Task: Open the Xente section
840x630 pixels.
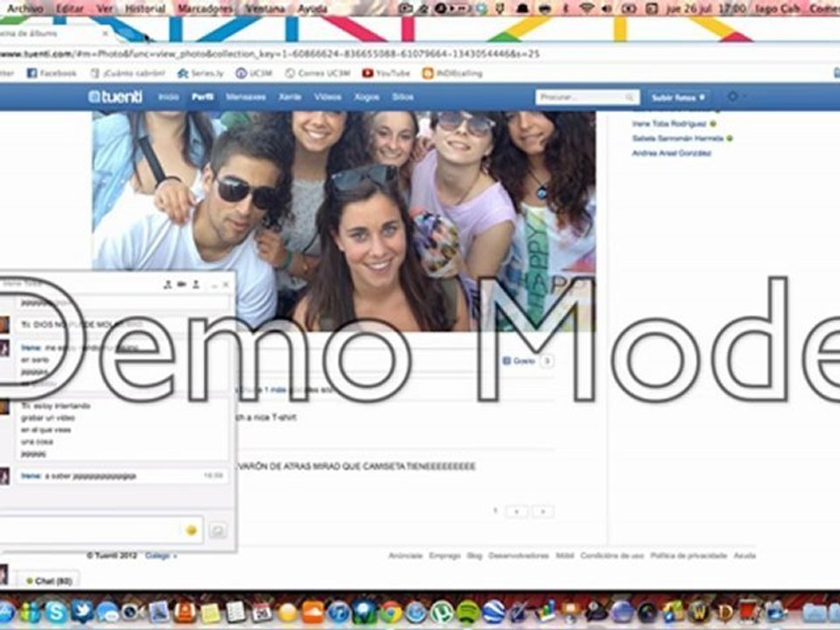Action: 290,97
